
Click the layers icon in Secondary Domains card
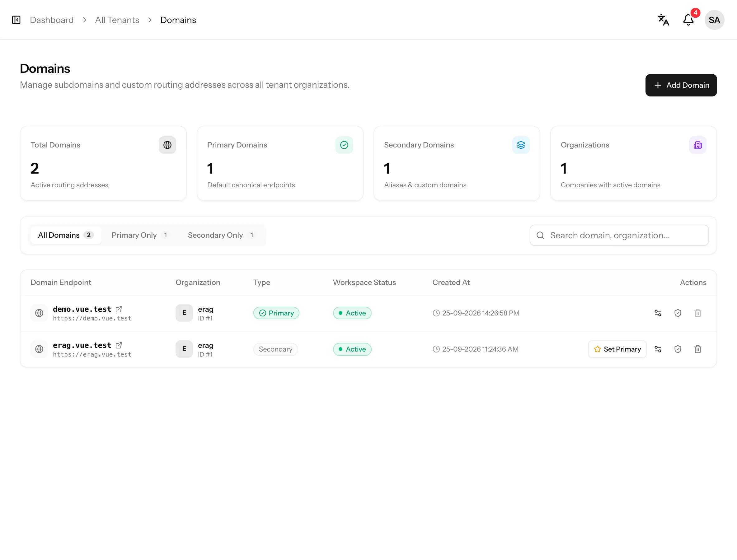click(x=521, y=145)
